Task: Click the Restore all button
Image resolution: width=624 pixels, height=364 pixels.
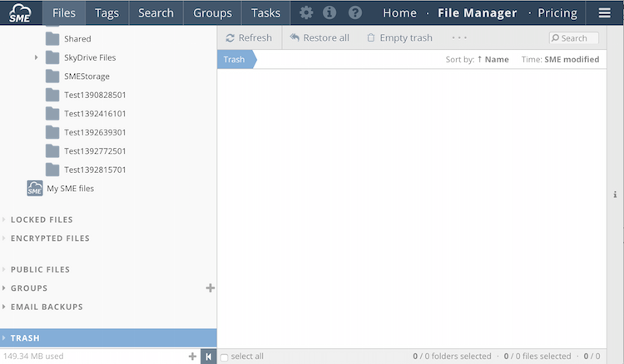Action: (x=319, y=38)
